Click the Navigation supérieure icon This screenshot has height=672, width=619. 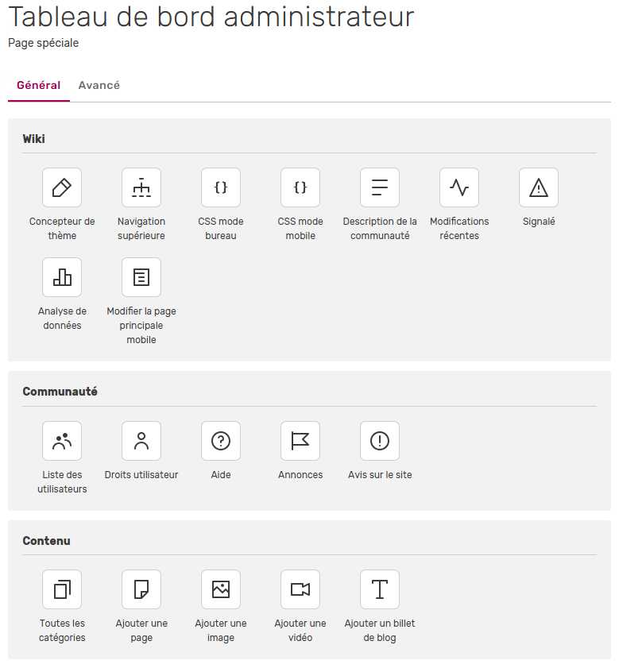click(141, 187)
